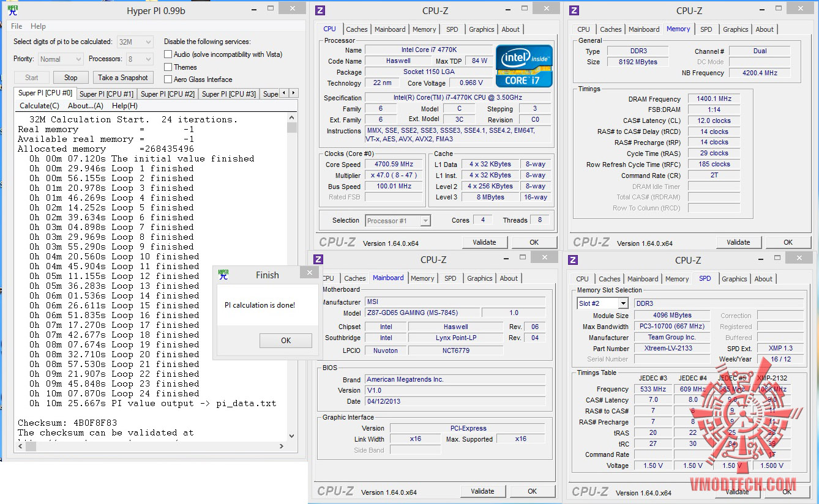Switch to Super PI [CPU #2] tab
Screen dimensions: 819x504
coord(168,94)
